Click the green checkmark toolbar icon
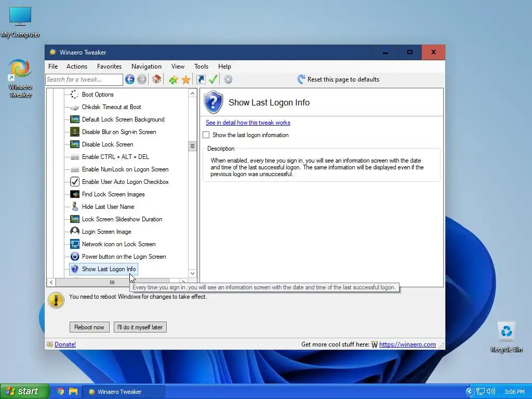 [213, 79]
